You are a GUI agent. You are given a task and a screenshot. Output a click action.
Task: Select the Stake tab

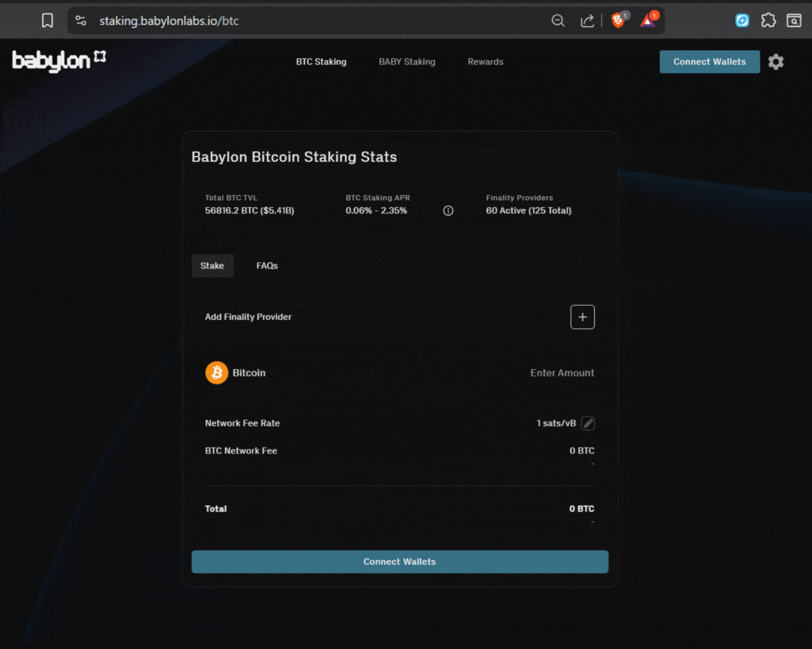pos(212,265)
